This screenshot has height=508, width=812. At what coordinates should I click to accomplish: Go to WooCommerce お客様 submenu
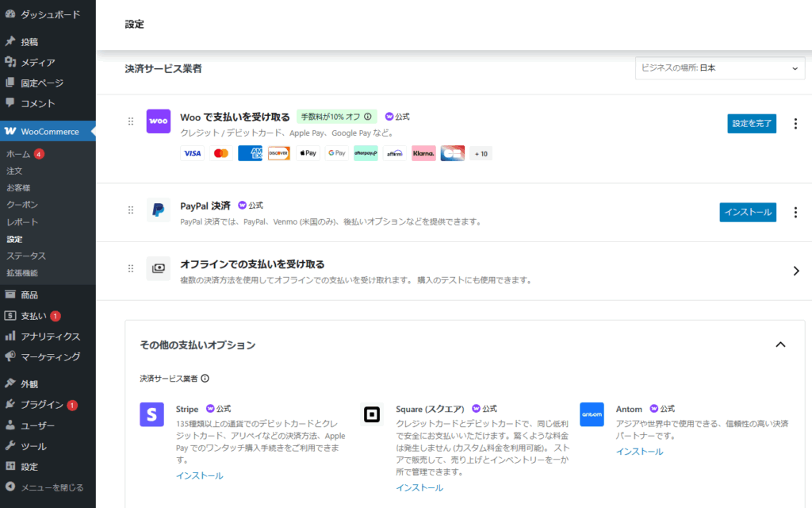(18, 187)
